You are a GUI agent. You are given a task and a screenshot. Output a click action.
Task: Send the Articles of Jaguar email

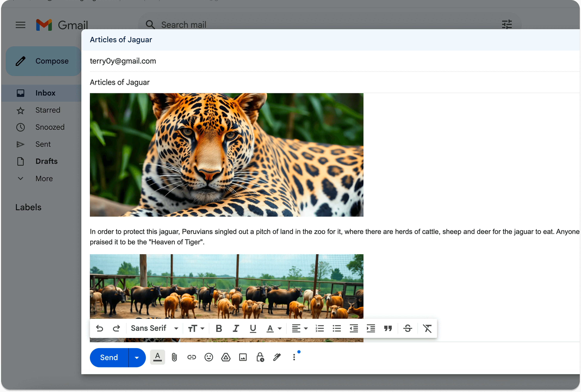point(109,357)
